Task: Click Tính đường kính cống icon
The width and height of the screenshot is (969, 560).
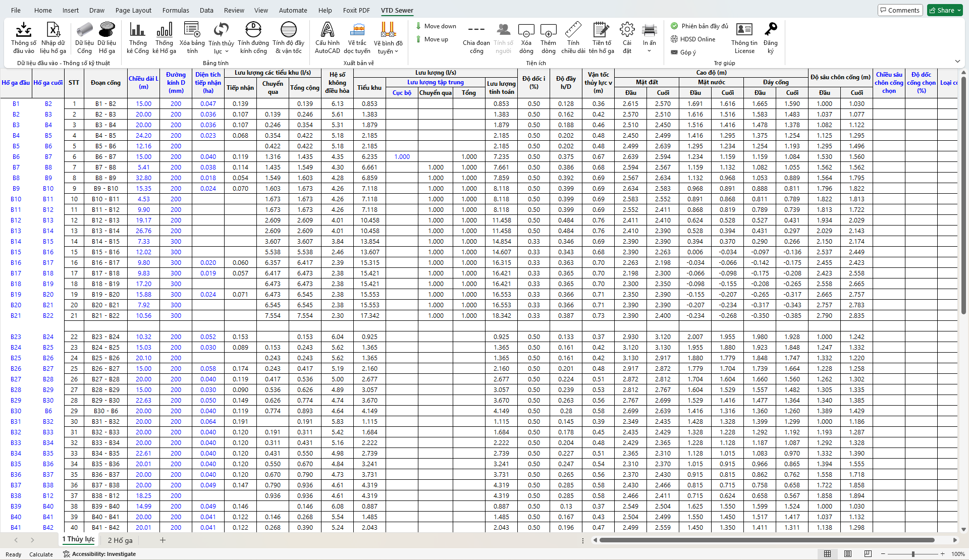Action: (x=253, y=30)
